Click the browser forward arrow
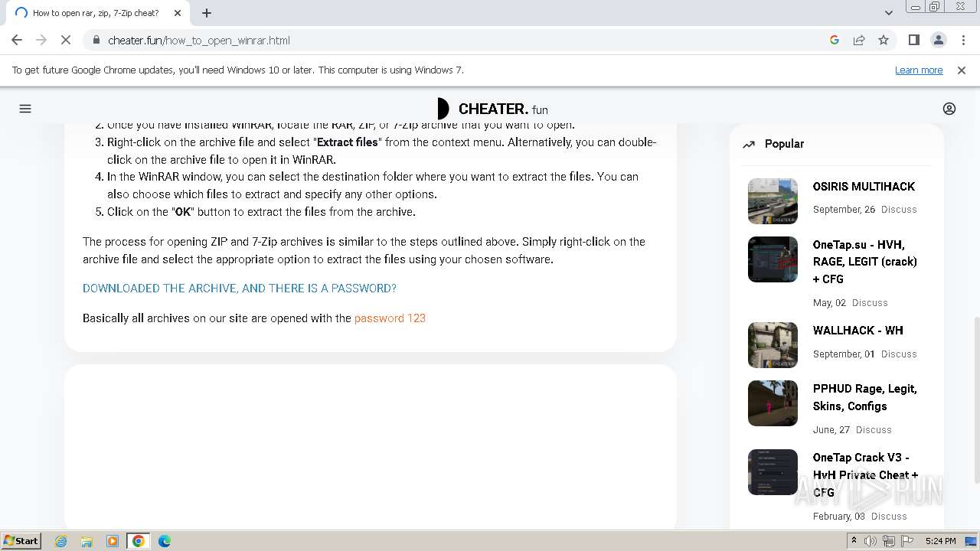 pyautogui.click(x=41, y=40)
